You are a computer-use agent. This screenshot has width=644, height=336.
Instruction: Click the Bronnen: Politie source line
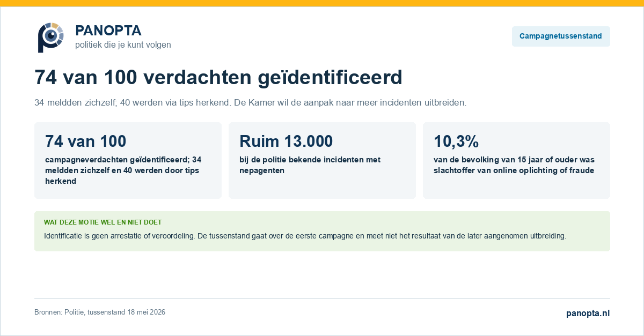(x=100, y=312)
